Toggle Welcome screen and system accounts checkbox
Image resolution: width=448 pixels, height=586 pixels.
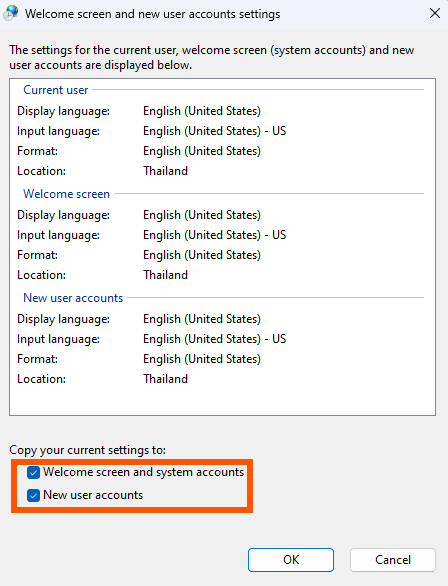point(33,473)
